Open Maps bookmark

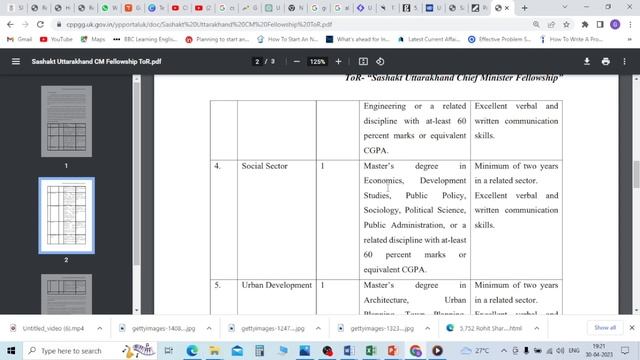click(x=93, y=39)
